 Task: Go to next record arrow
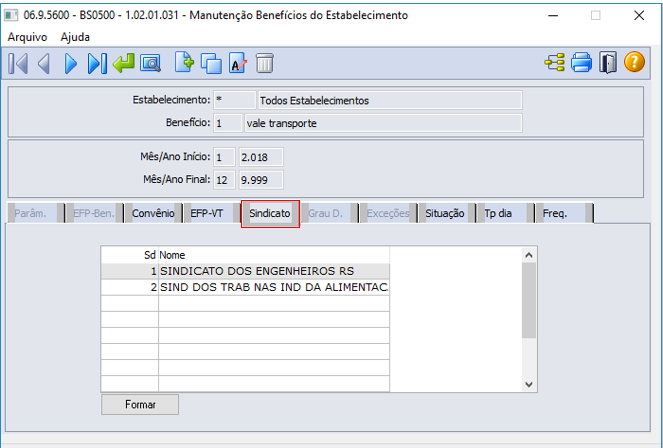(71, 64)
